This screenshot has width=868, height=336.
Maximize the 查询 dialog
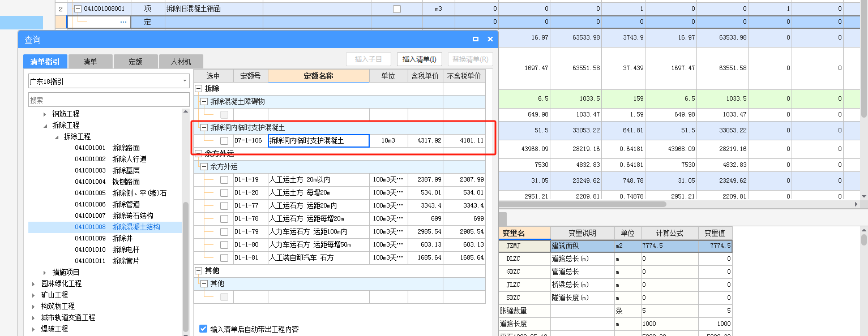click(476, 40)
